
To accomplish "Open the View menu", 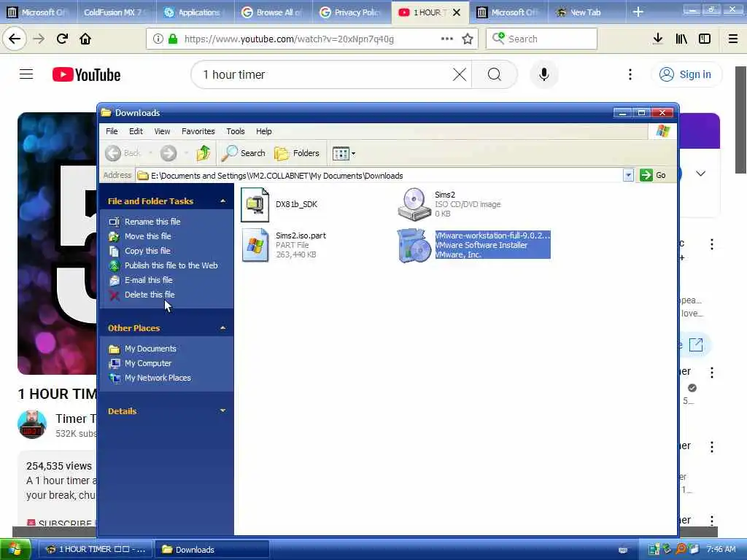I will (x=162, y=131).
